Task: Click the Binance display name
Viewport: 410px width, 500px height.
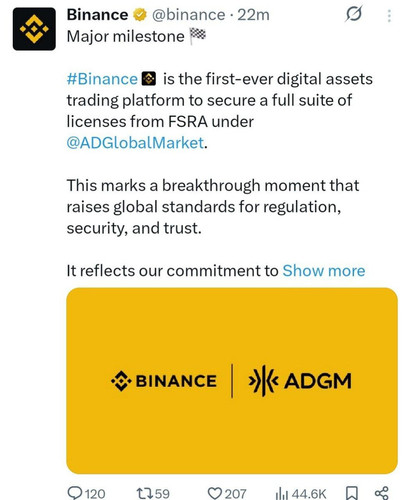Action: [97, 15]
